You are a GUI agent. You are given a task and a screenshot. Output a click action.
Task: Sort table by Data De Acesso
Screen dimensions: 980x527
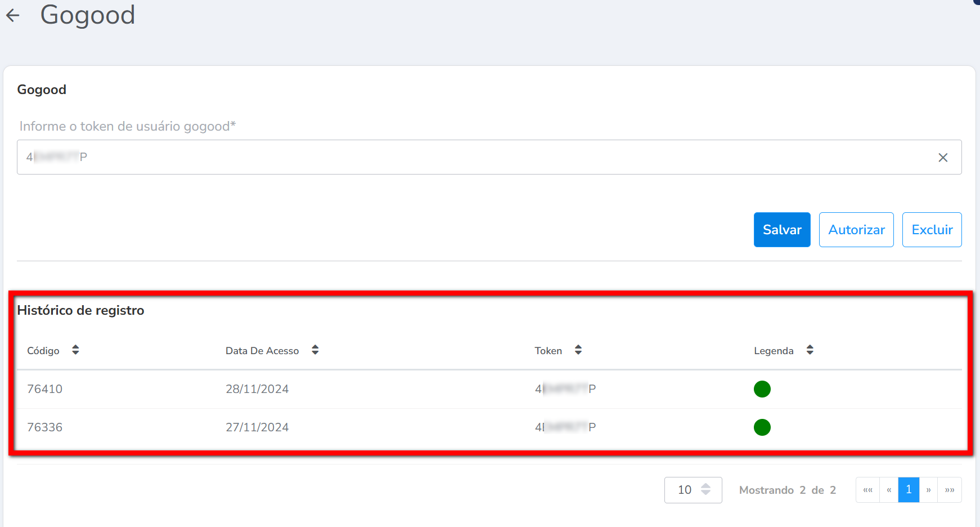click(x=315, y=350)
